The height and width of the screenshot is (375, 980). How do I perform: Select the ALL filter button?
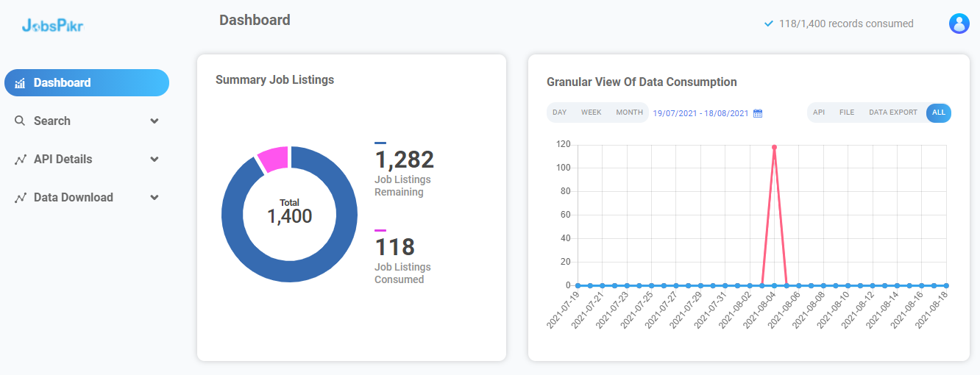click(x=939, y=113)
